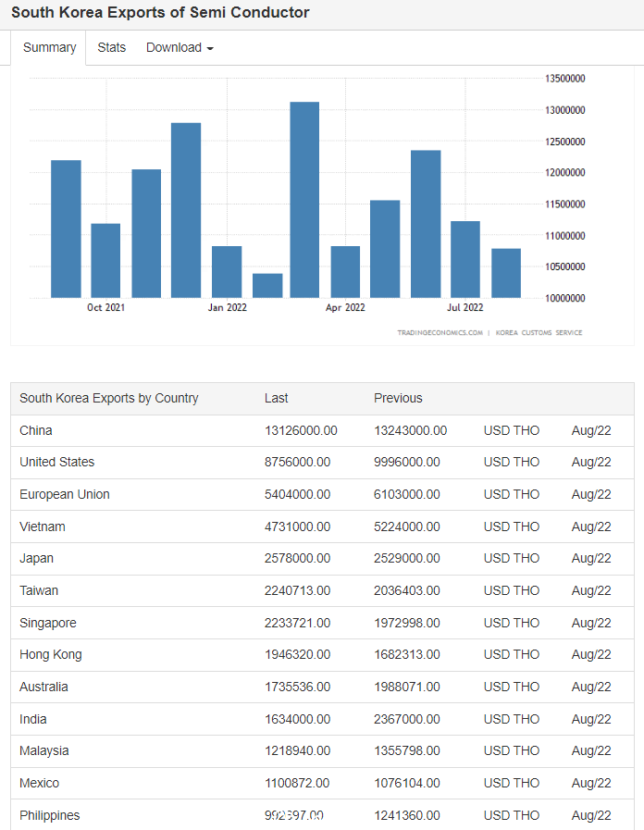
Task: Select Mexico last value 1100872.00
Action: coord(297,784)
